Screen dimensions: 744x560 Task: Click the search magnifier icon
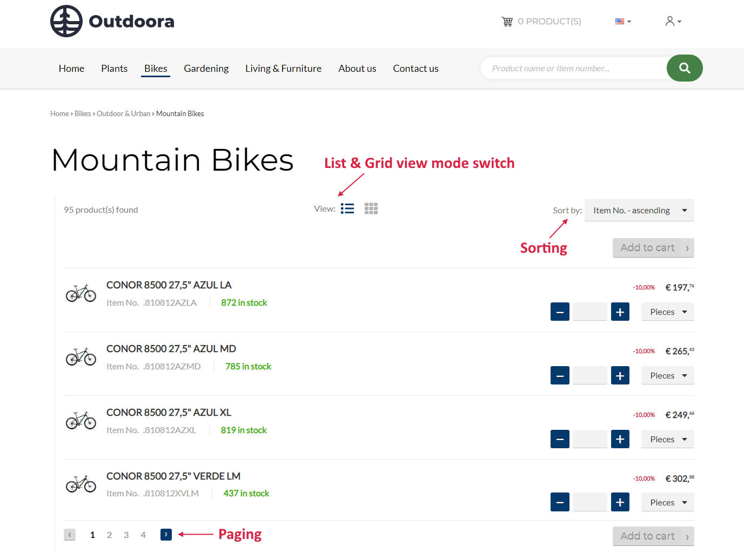[685, 68]
